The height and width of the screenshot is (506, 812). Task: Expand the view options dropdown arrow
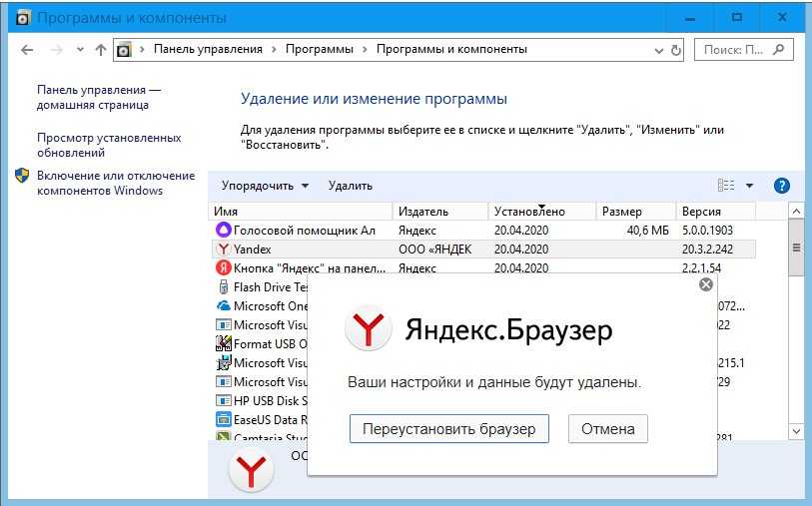point(749,186)
